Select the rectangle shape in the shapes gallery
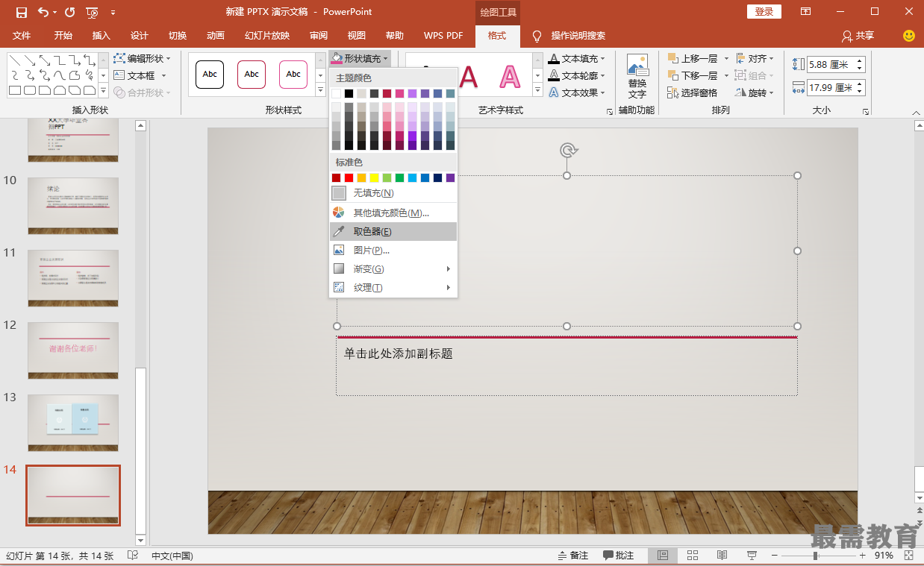Screen dimensions: 924x566 point(15,91)
